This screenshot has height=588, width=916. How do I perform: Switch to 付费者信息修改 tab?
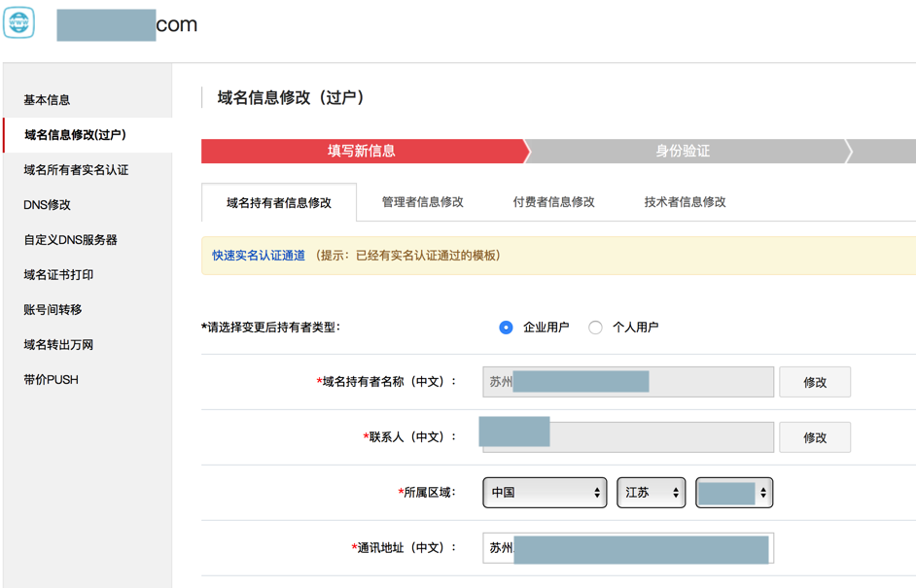(553, 202)
